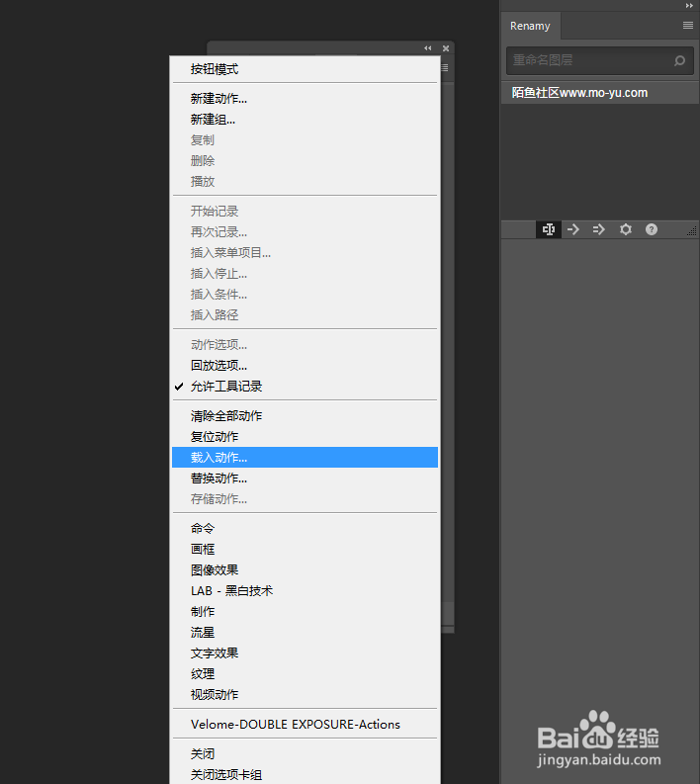Load the 流星 action set
The width and height of the screenshot is (700, 784).
[x=305, y=633]
